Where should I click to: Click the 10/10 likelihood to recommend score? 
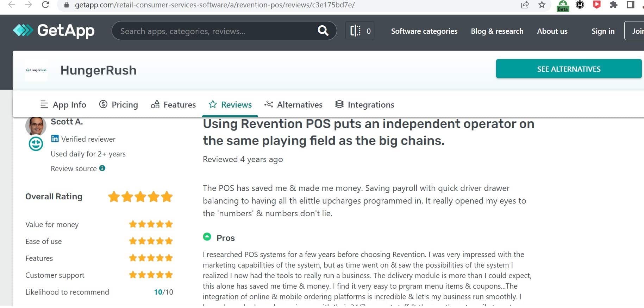[x=163, y=292]
